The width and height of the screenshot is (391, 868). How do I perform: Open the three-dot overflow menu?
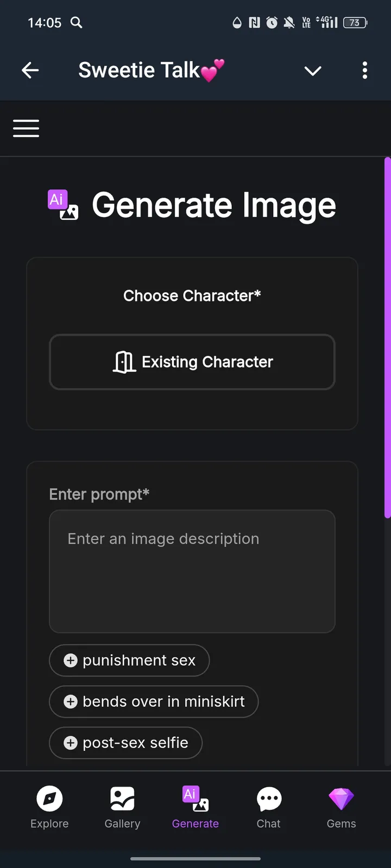pos(364,71)
